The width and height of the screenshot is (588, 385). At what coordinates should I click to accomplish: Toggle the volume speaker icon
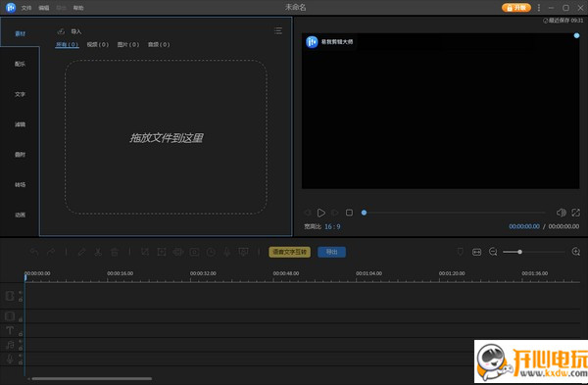point(561,213)
